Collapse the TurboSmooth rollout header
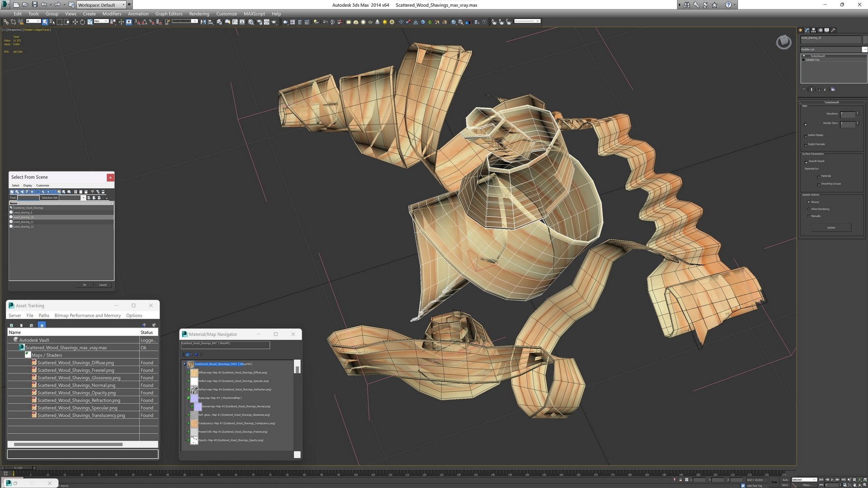Image resolution: width=868 pixels, height=488 pixels. (x=831, y=103)
